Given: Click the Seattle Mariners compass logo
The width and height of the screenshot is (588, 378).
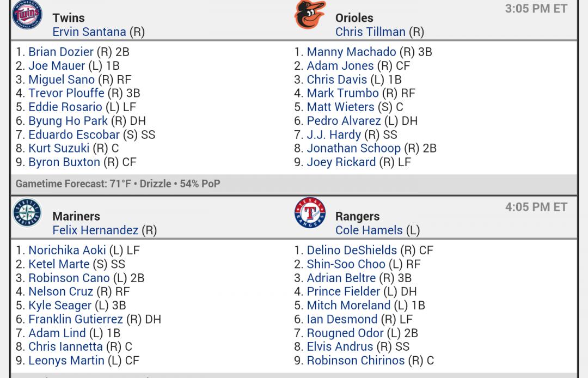Looking at the screenshot, I should point(27,212).
